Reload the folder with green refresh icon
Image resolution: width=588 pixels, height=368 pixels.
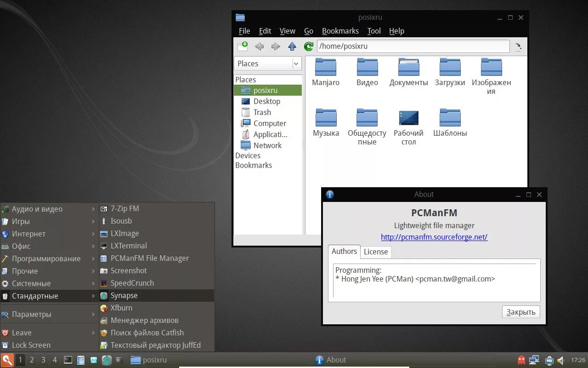309,46
